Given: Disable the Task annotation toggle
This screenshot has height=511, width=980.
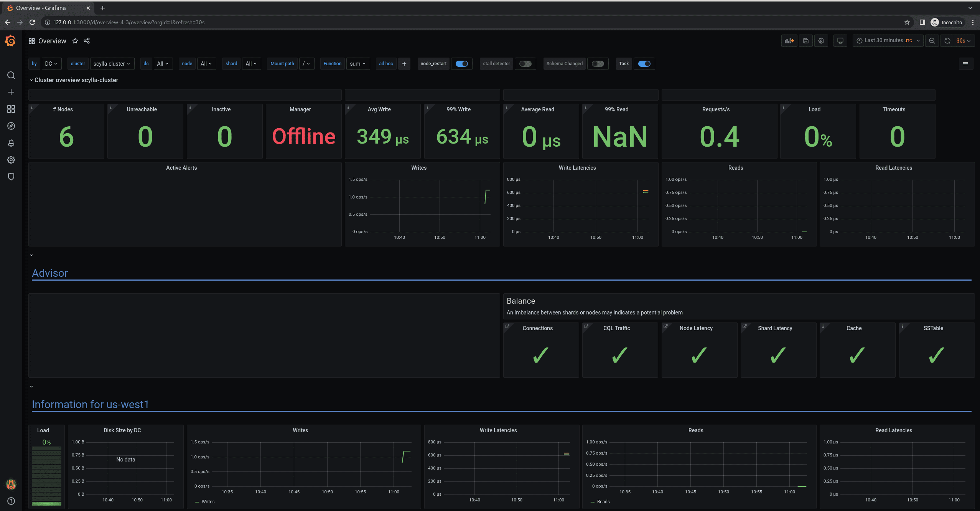Looking at the screenshot, I should 644,64.
